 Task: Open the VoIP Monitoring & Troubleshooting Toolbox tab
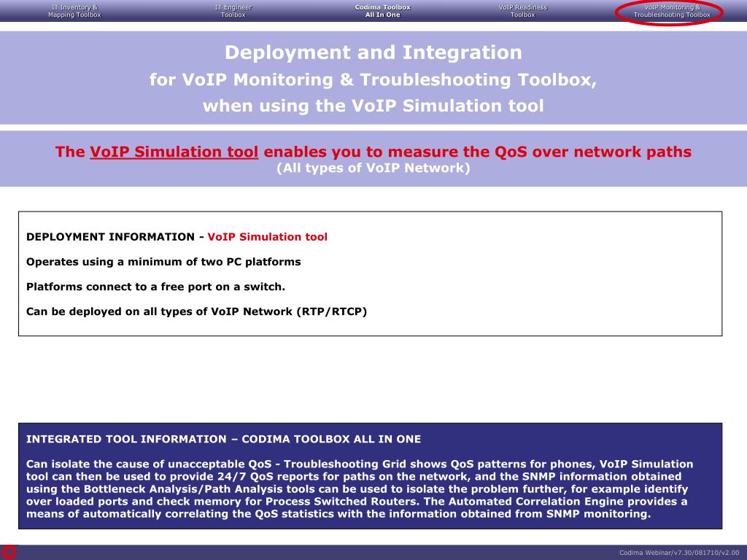672,11
